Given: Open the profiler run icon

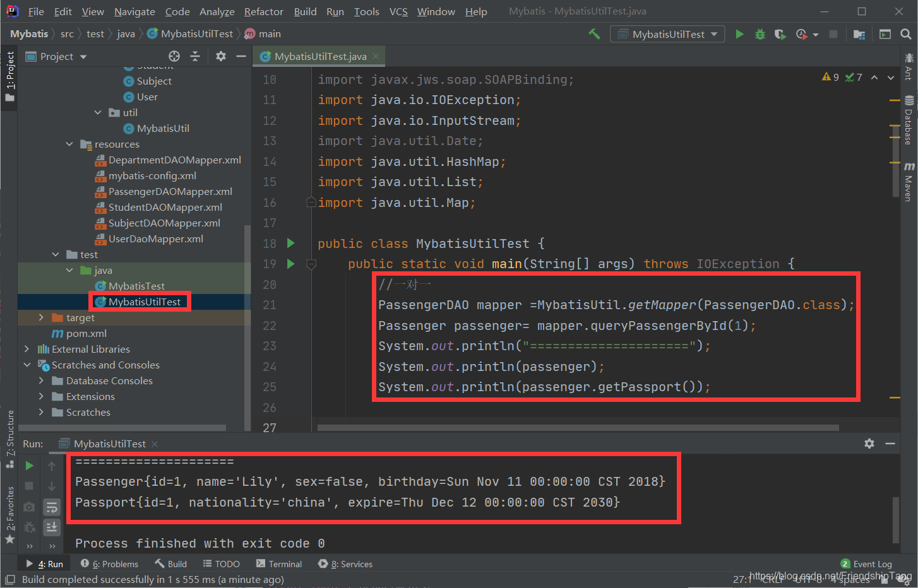Looking at the screenshot, I should 802,34.
